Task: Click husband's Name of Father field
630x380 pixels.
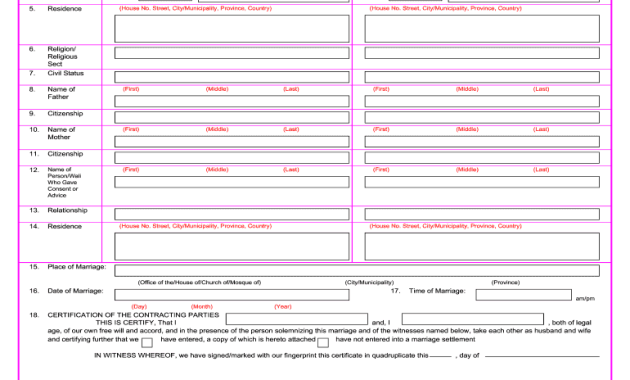Action: 232,101
